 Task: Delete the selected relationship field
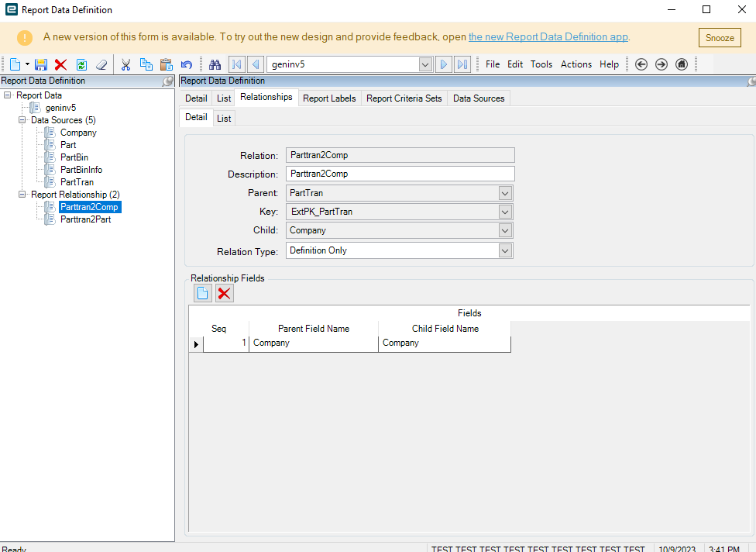tap(225, 293)
